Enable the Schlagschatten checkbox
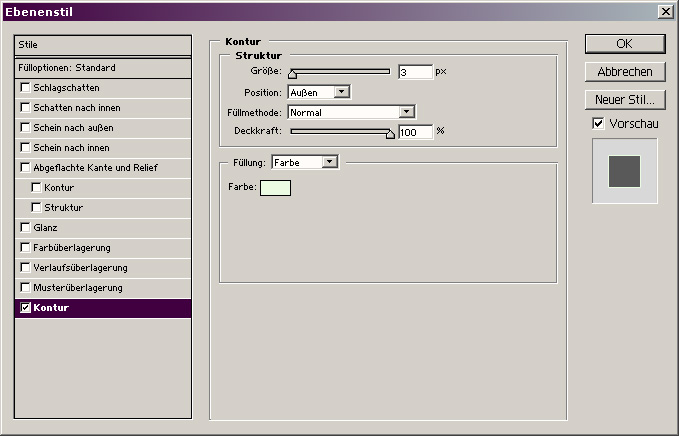The width and height of the screenshot is (679, 436). (26, 87)
